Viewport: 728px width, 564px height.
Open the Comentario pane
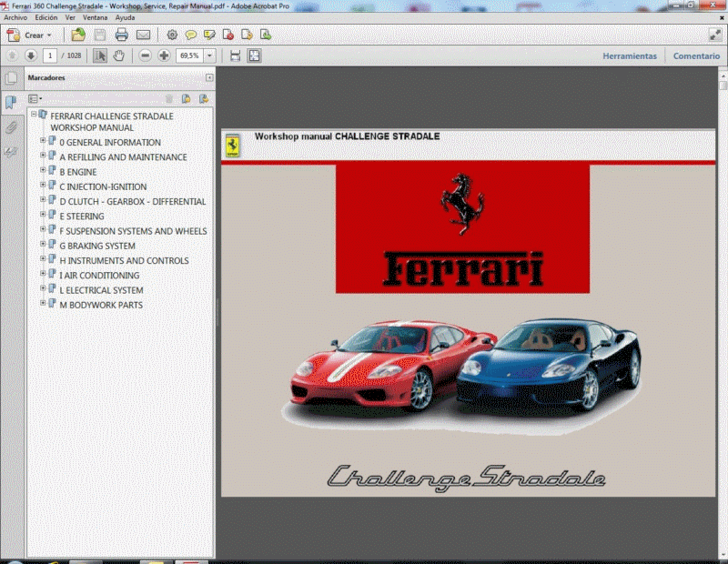click(x=696, y=55)
